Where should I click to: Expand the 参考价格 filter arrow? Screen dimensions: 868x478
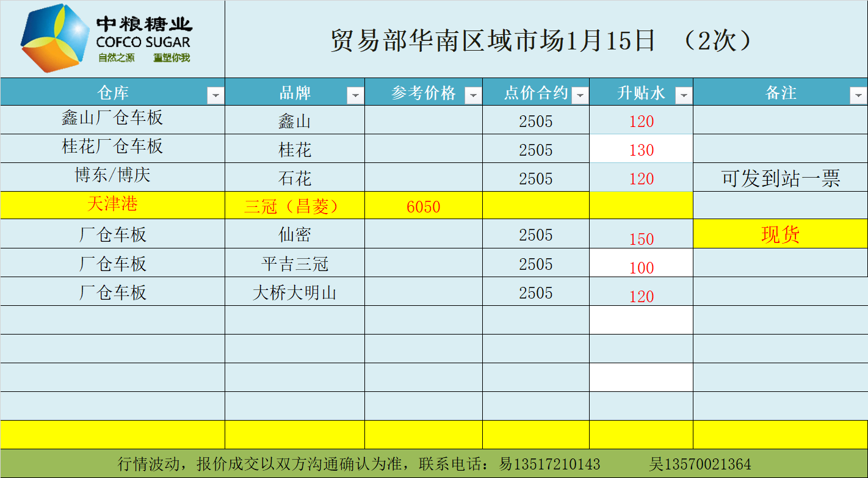point(473,95)
